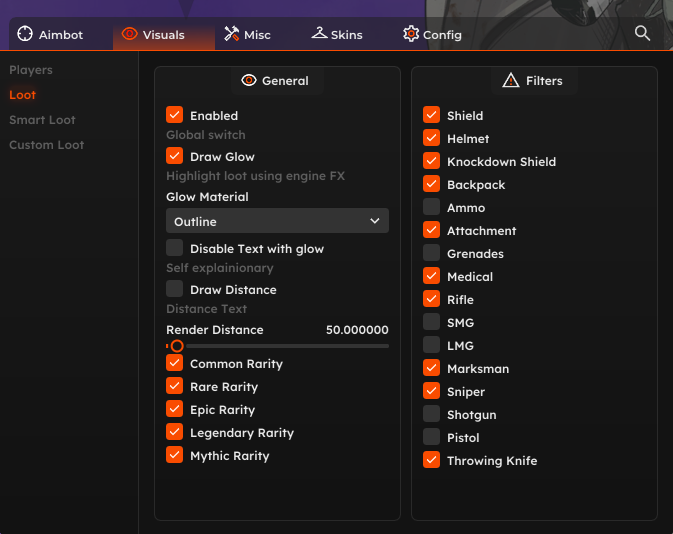
Task: Click the warning triangle icon beside Filters
Action: point(511,80)
